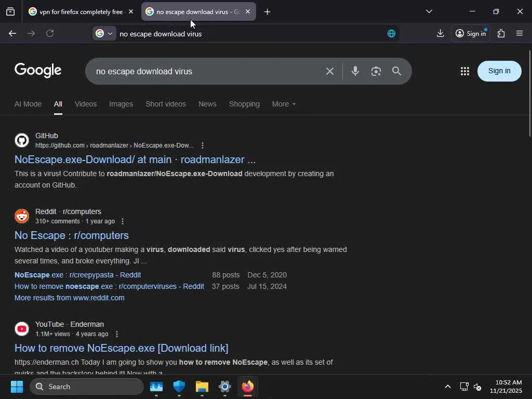This screenshot has width=532, height=399.
Task: Open Settings gear from taskbar
Action: pyautogui.click(x=224, y=387)
